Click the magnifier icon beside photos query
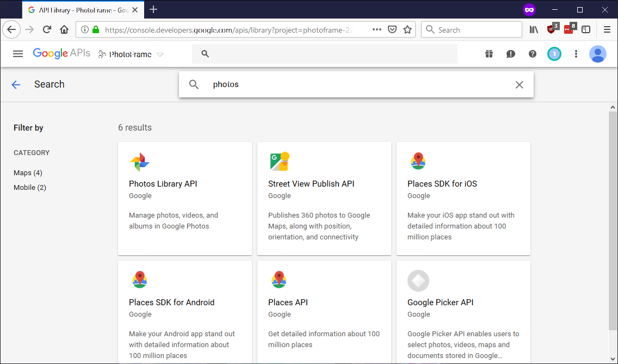Screen dimensions: 618x364 [x=194, y=84]
